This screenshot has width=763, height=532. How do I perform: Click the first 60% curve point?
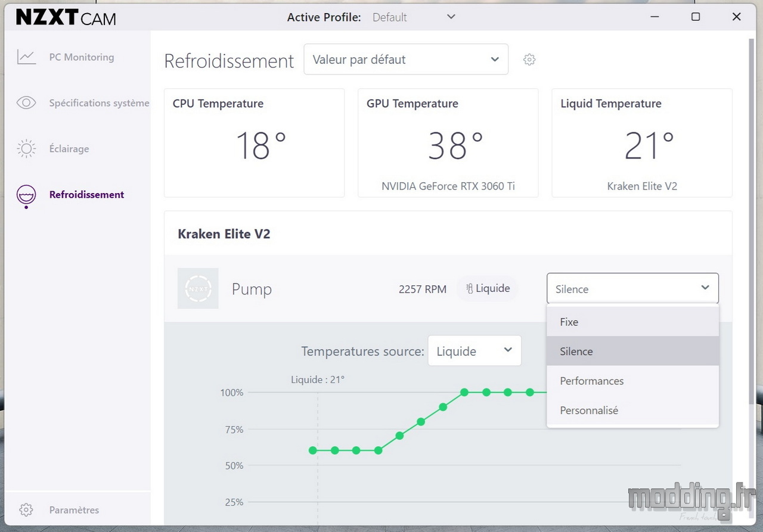(313, 450)
